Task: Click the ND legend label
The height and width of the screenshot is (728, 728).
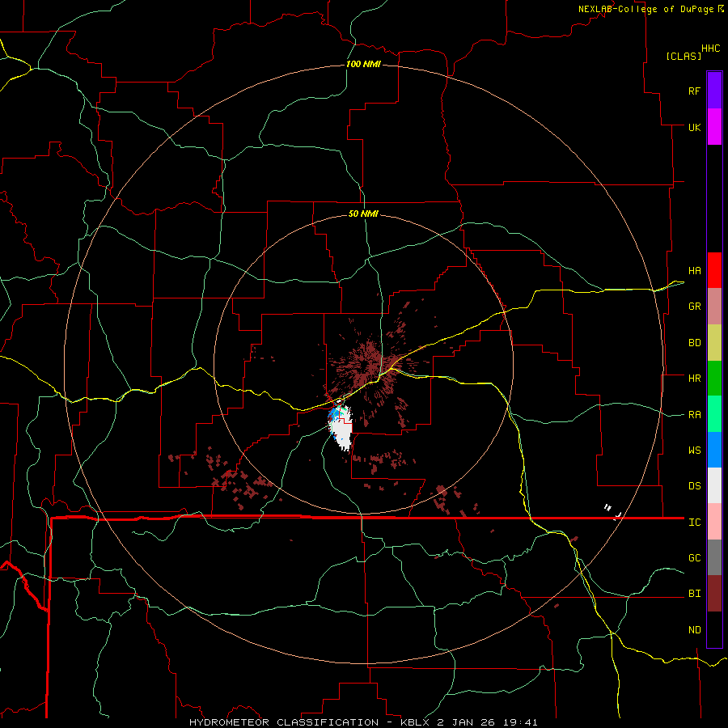Action: 694,630
